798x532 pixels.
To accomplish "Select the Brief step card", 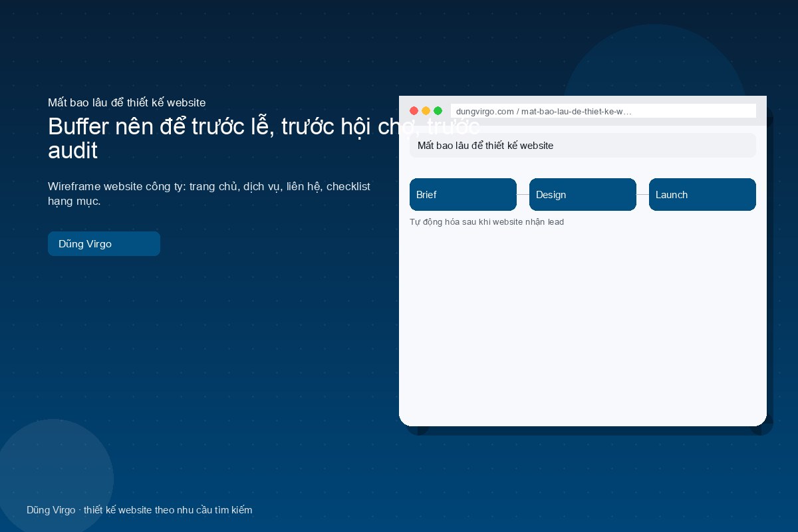I will coord(463,194).
